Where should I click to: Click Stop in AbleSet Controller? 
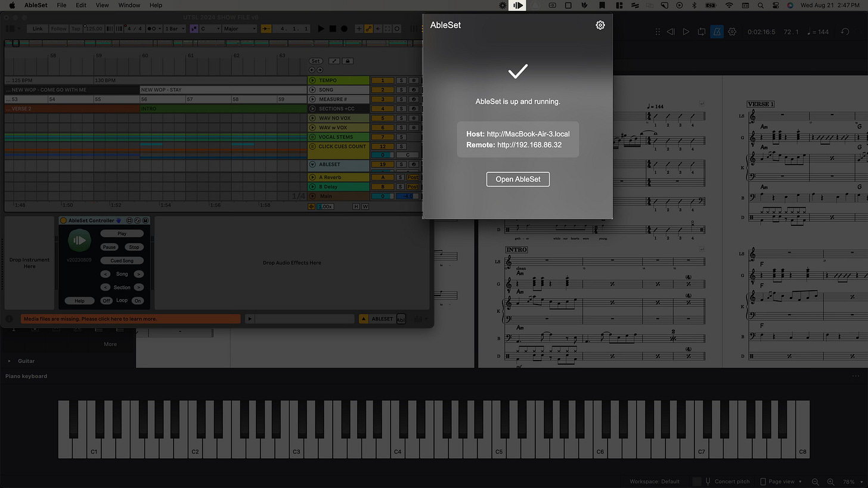coord(134,247)
